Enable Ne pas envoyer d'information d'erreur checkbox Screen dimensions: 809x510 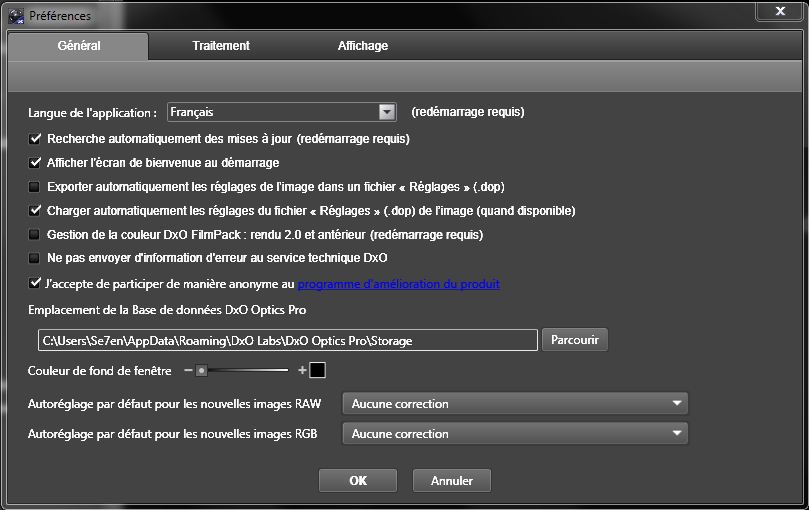pos(34,258)
